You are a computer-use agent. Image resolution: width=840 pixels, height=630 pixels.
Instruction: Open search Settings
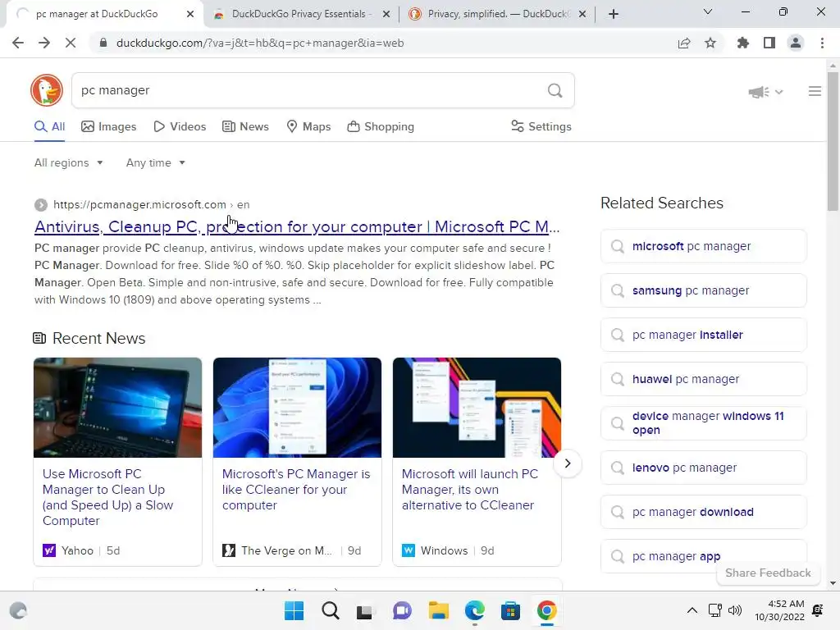pos(541,127)
